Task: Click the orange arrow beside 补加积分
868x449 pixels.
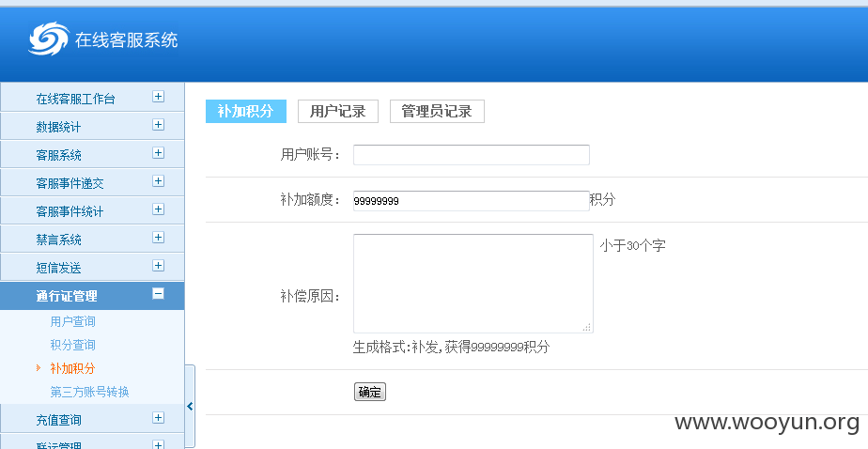Action: click(39, 367)
